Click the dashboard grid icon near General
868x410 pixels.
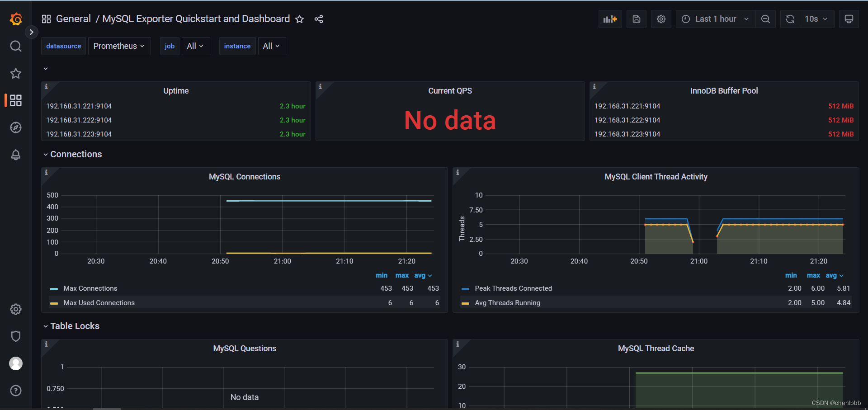coord(46,19)
